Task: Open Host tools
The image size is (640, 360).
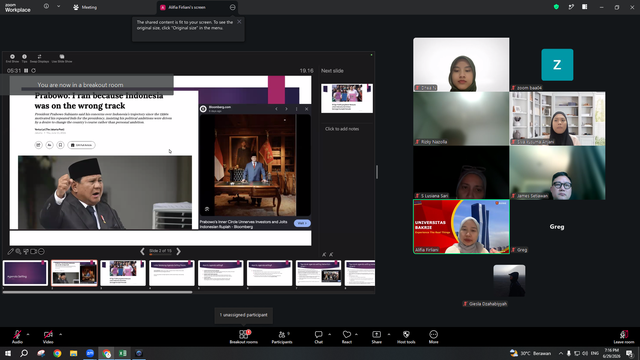Action: [x=406, y=337]
